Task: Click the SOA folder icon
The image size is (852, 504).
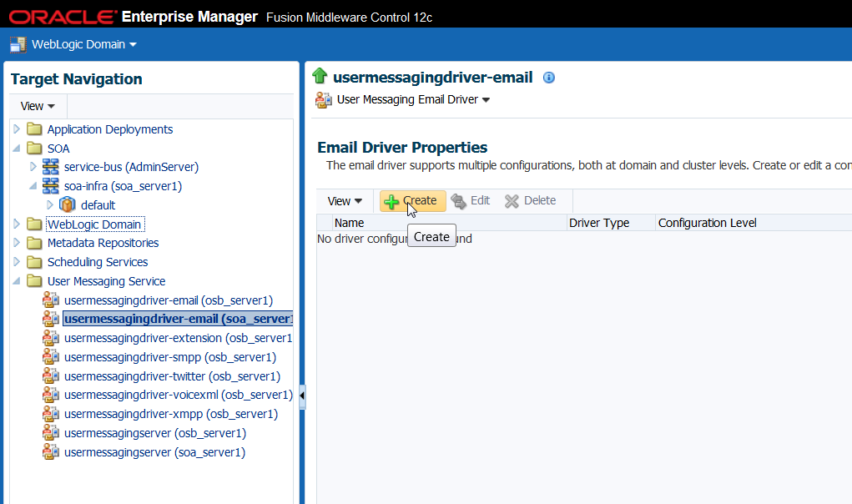Action: tap(34, 148)
